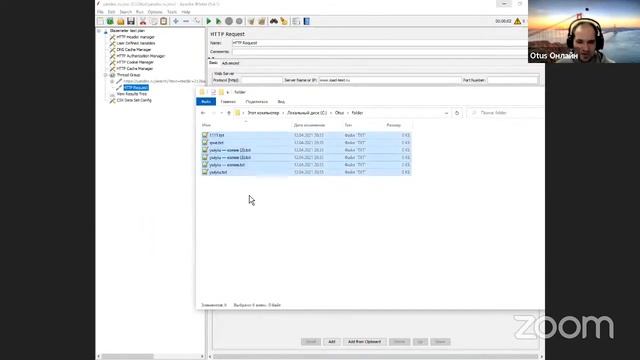Collapse the test plan root node
The height and width of the screenshot is (360, 640).
click(99, 31)
